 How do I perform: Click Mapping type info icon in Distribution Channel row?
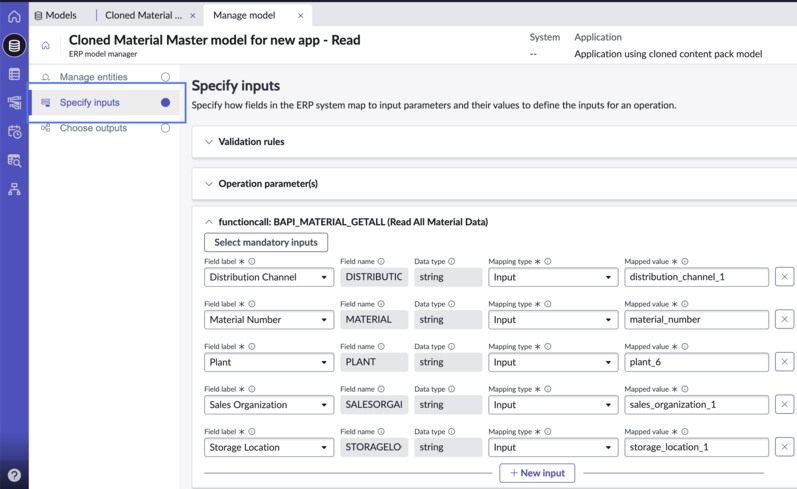[547, 261]
